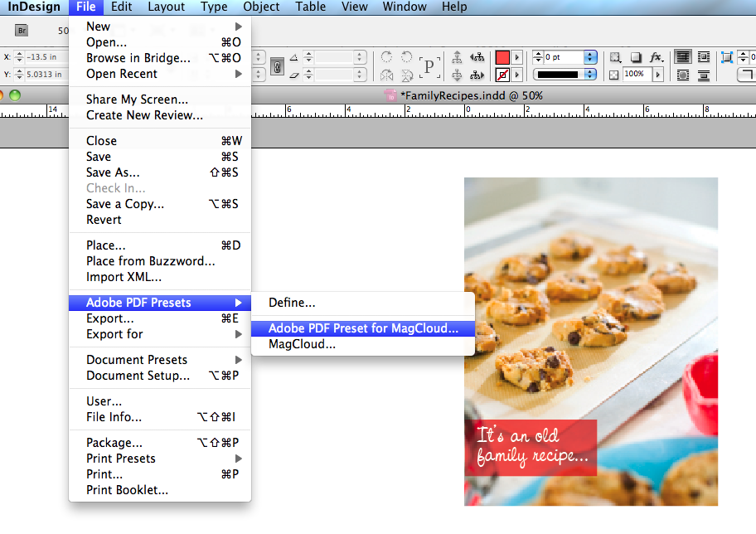The image size is (756, 534).
Task: Click Package... in the File menu
Action: click(x=114, y=443)
